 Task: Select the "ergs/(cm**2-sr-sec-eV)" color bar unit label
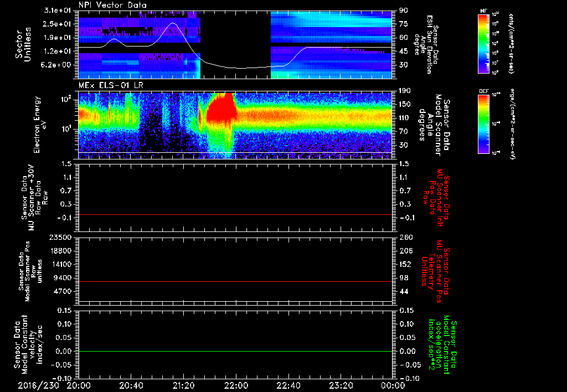pos(512,124)
